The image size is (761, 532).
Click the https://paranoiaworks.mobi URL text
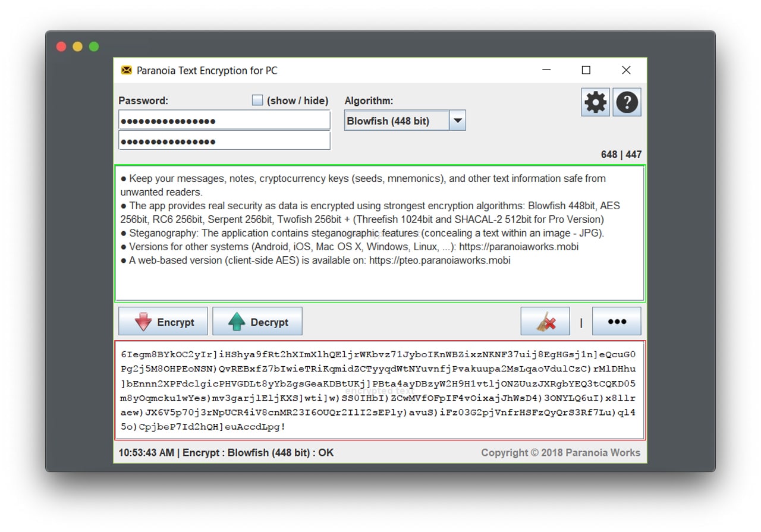coord(519,247)
